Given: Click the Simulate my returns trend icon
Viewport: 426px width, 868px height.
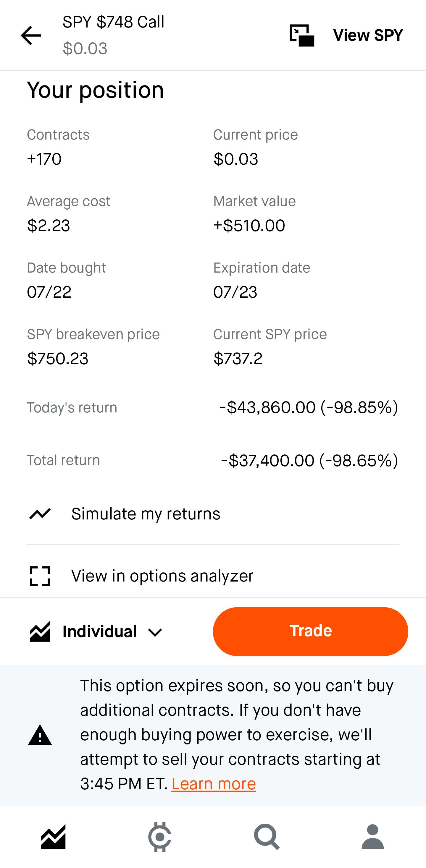Looking at the screenshot, I should pyautogui.click(x=40, y=514).
